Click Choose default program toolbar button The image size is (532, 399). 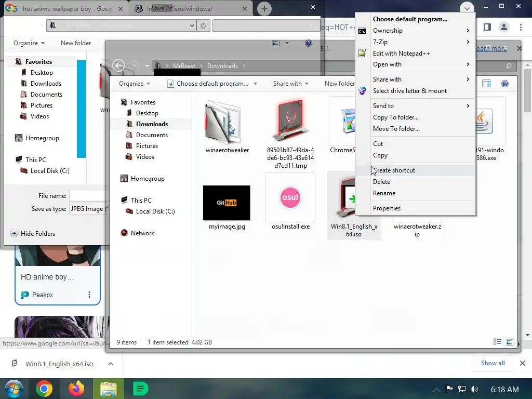[x=208, y=84]
